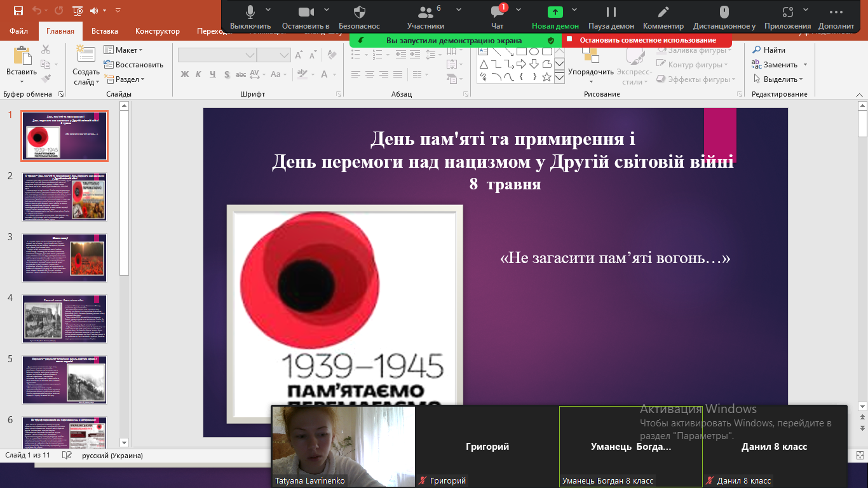Click Tatyana Lavrinenko video tile in Zoom
The width and height of the screenshot is (868, 488).
(343, 447)
